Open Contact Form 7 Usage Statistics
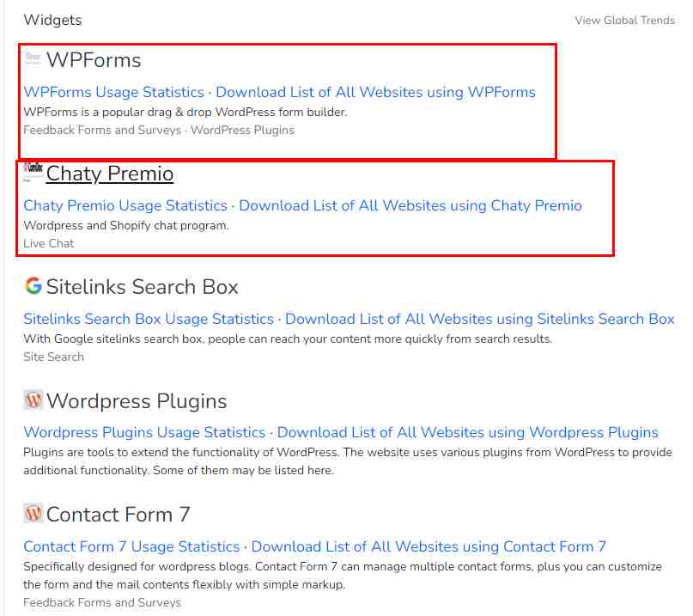Screen dimensions: 693x616 131,546
